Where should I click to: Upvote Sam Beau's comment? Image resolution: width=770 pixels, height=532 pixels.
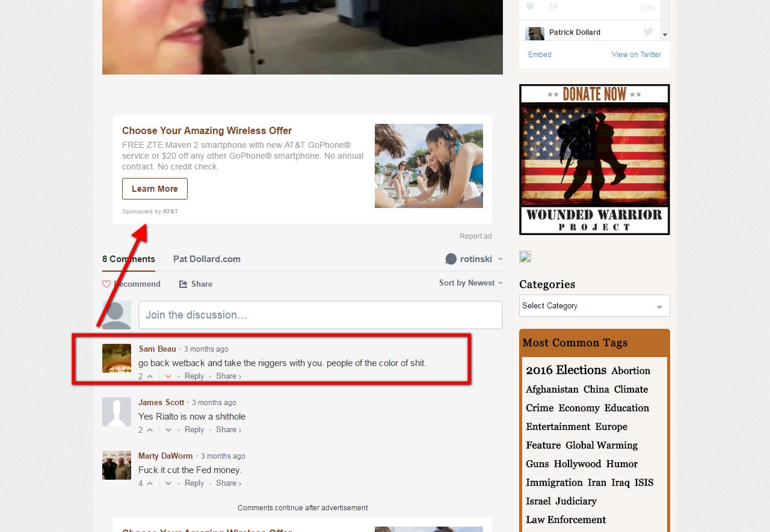150,376
